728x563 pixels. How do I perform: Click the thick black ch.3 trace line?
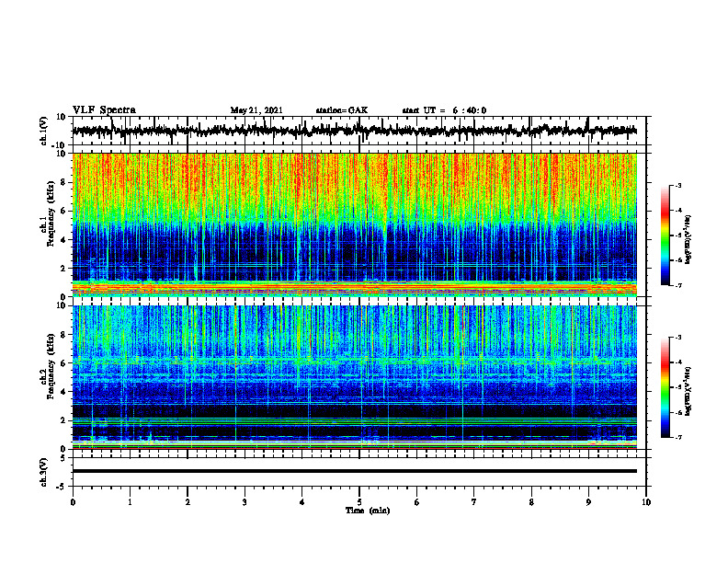pyautogui.click(x=354, y=471)
